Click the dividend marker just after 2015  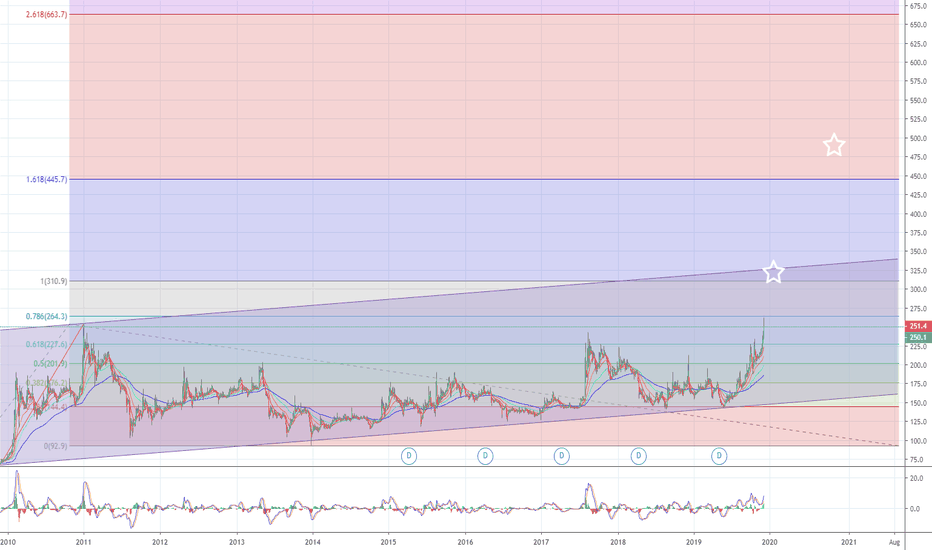coord(408,456)
